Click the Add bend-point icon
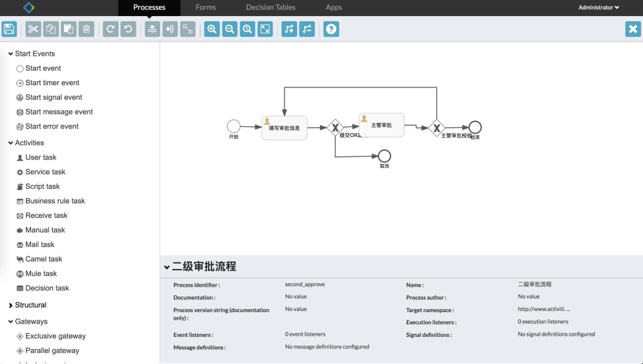This screenshot has width=643, height=364. 289,29
